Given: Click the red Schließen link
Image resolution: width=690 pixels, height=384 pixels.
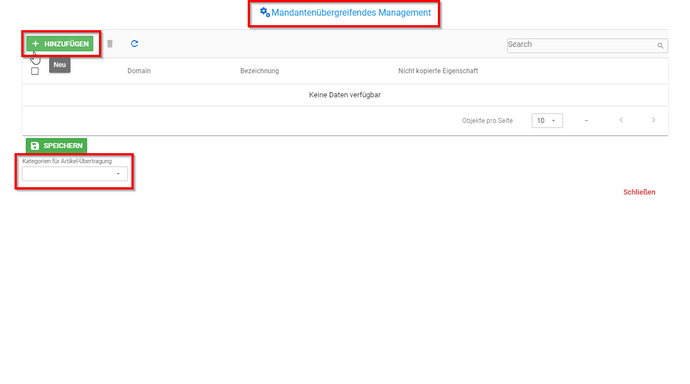Looking at the screenshot, I should pos(639,192).
